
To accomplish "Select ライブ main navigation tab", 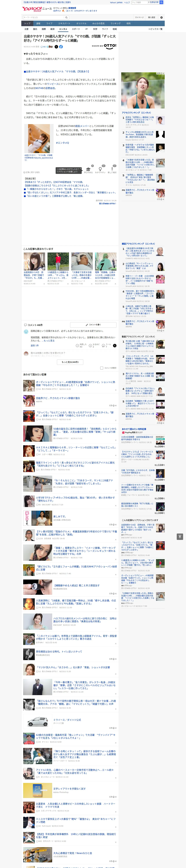I will point(49,24).
